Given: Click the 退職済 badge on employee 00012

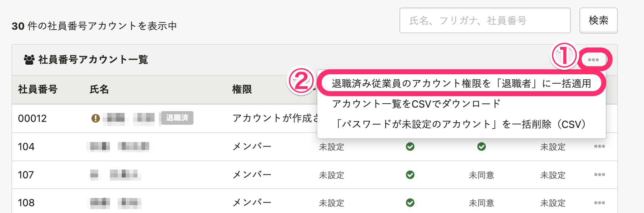Looking at the screenshot, I should click(177, 118).
